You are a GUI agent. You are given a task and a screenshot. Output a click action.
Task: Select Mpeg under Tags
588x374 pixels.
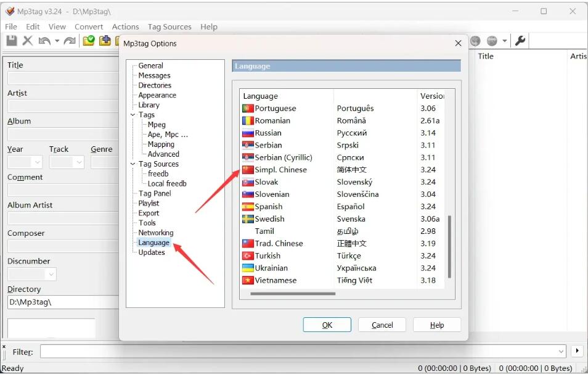[157, 125]
